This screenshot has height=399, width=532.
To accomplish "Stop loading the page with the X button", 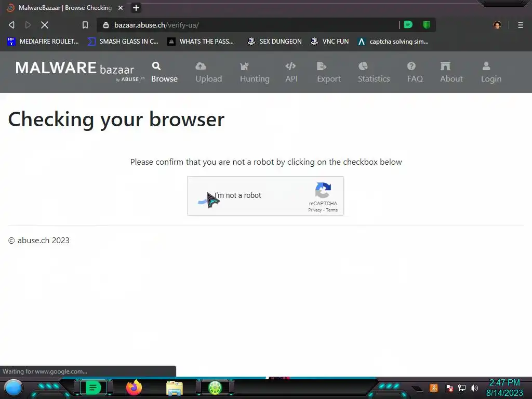I will pyautogui.click(x=45, y=25).
